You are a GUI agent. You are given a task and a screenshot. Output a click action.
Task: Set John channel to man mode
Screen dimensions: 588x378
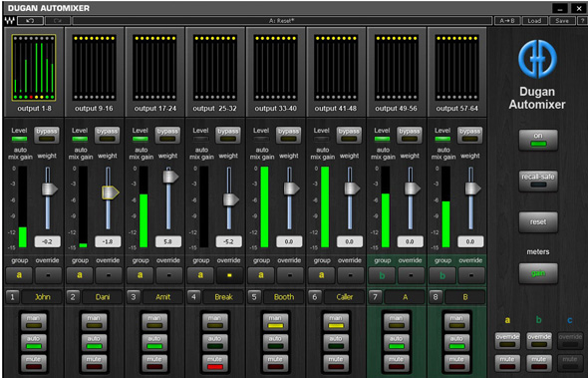point(33,322)
